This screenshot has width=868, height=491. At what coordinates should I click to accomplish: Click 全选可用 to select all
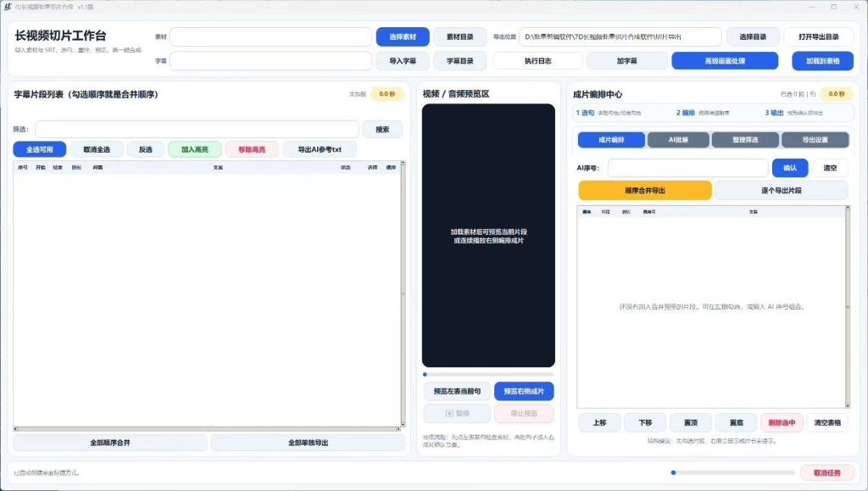pyautogui.click(x=40, y=149)
